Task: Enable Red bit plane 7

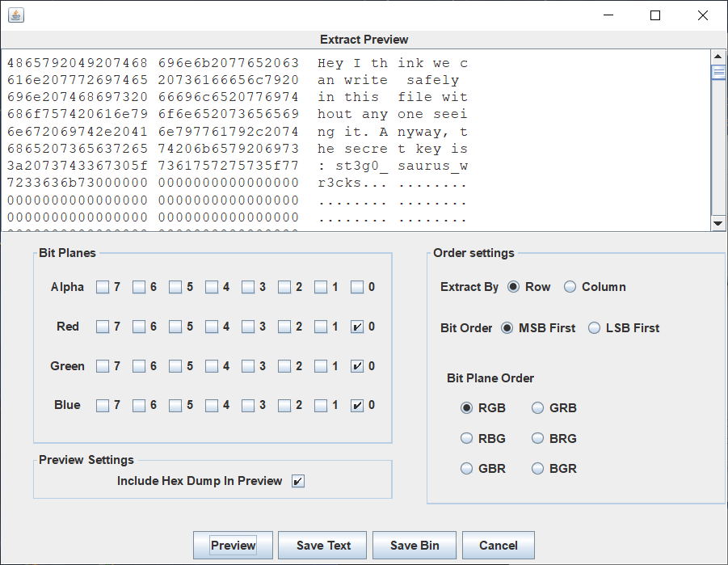Action: [103, 327]
